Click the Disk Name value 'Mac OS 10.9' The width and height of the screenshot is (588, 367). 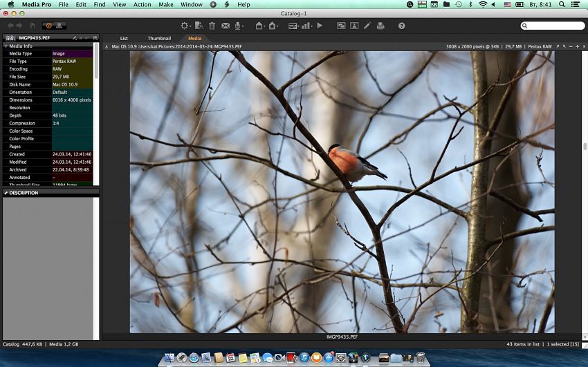click(65, 84)
